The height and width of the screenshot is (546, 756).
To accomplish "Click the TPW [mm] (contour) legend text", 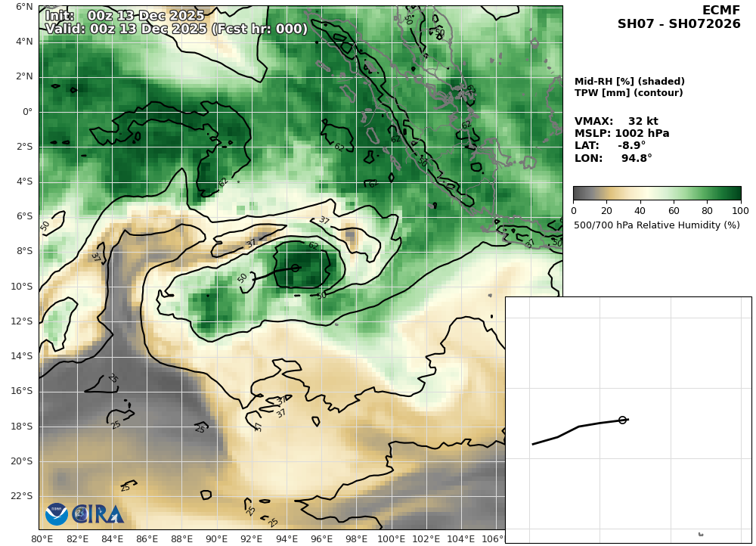I will [629, 92].
